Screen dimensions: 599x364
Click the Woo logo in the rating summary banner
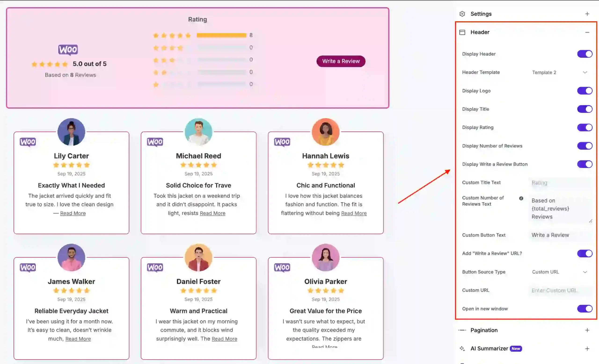pos(68,50)
